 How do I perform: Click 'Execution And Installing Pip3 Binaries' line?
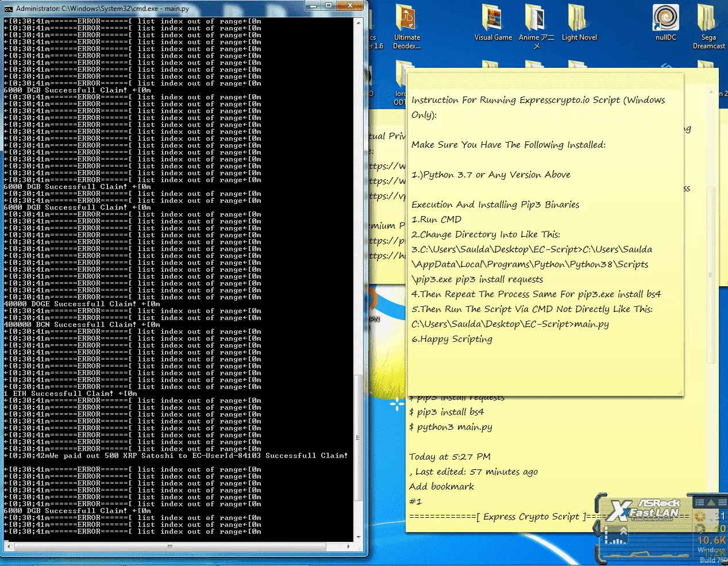click(x=495, y=205)
